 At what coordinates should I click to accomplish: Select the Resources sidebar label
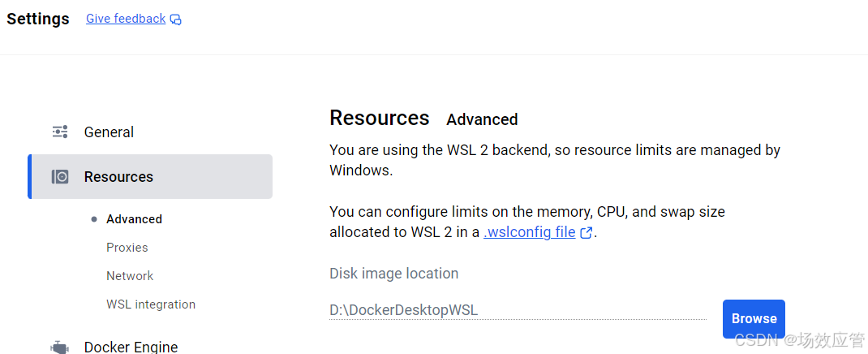(118, 176)
